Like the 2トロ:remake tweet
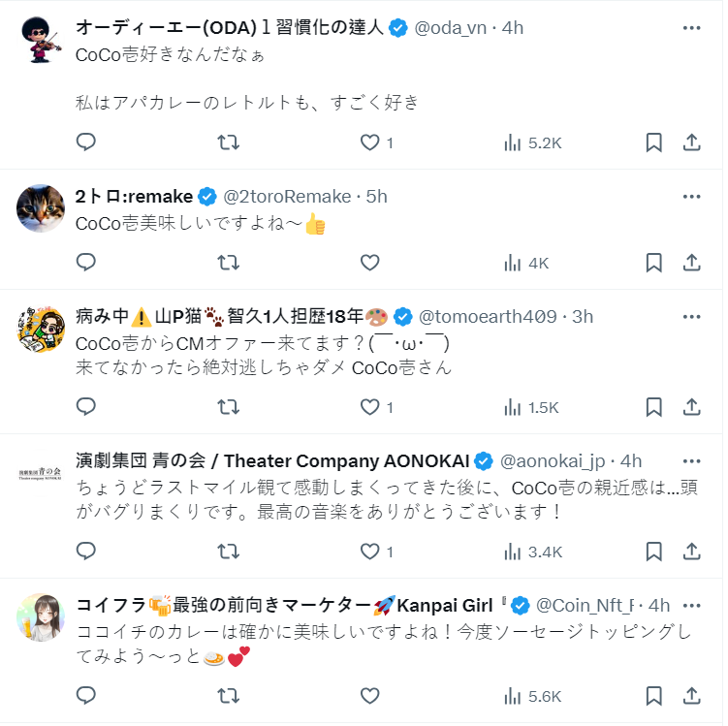 369,262
